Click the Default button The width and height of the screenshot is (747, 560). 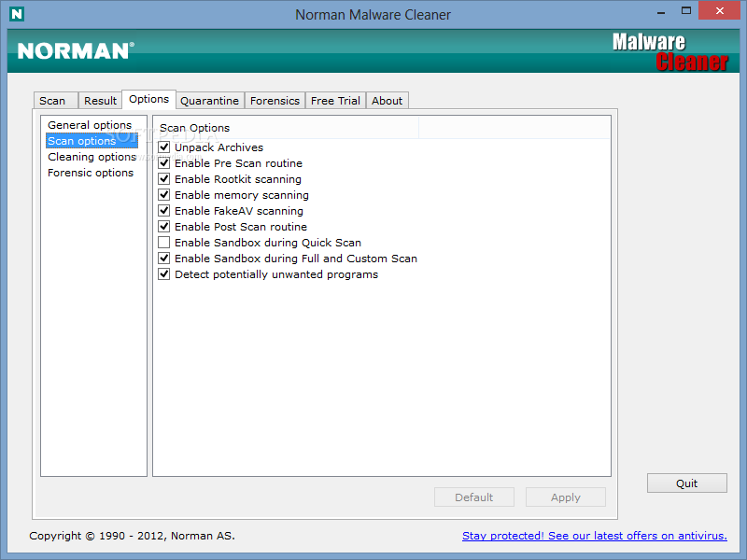[474, 497]
